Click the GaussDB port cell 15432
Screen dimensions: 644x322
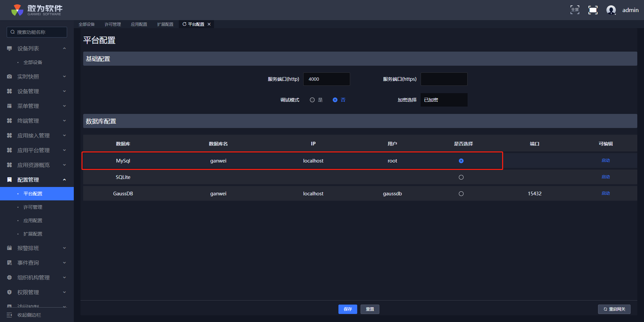(x=535, y=194)
